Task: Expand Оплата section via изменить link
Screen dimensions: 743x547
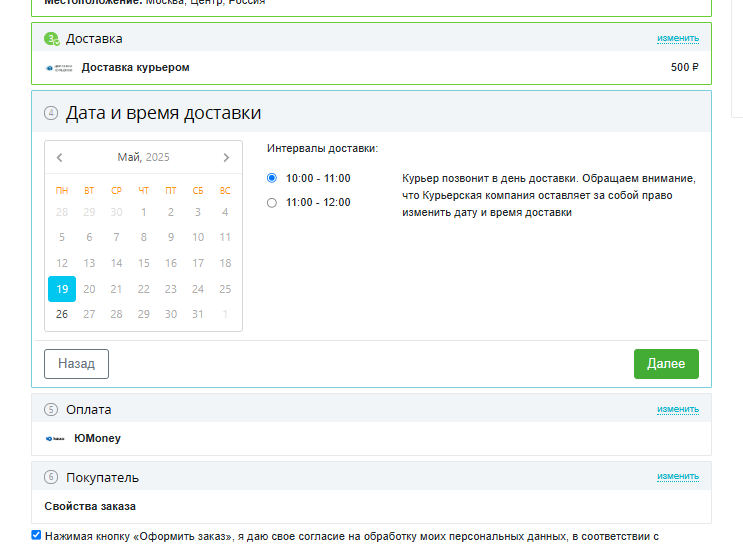Action: (677, 410)
